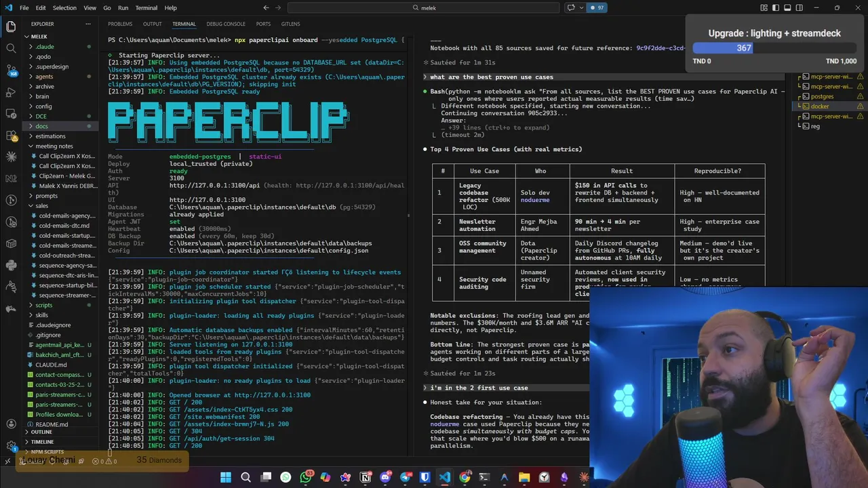The height and width of the screenshot is (488, 868).
Task: Open the Edit menu
Action: tap(41, 7)
